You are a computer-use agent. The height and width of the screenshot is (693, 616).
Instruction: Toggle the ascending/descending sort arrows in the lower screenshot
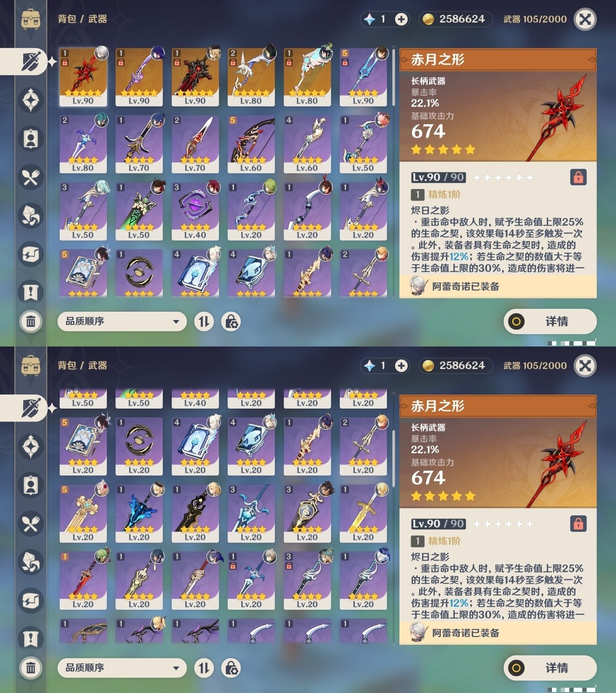point(204,668)
